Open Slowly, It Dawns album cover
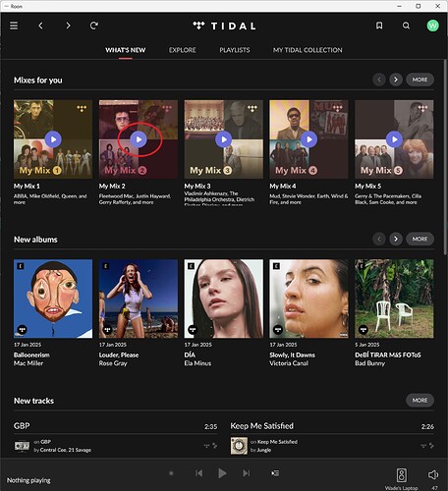Viewport: 448px width, 491px height. click(308, 299)
